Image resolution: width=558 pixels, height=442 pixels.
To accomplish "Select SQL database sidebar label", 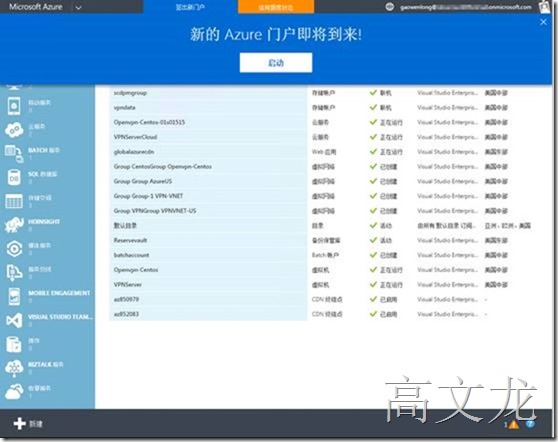I will [x=42, y=174].
